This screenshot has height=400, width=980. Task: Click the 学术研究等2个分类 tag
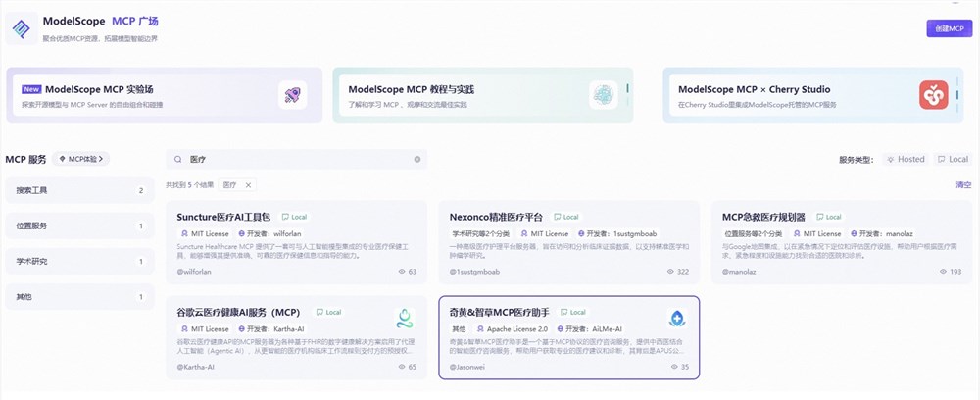480,233
